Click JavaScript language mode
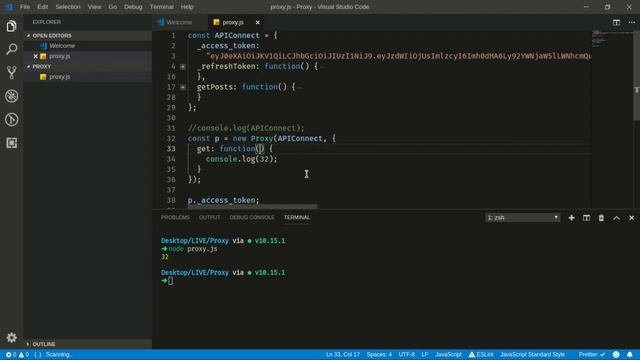This screenshot has width=640, height=360. coord(448,354)
